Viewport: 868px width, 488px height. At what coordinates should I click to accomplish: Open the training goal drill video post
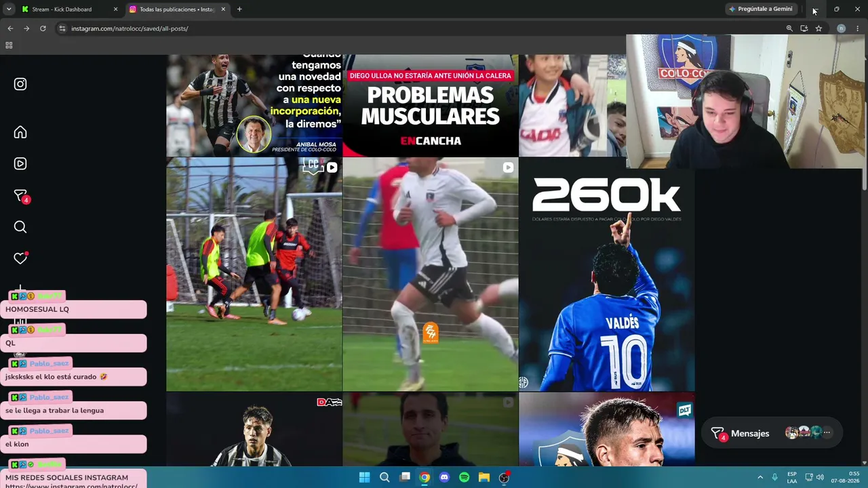(254, 274)
